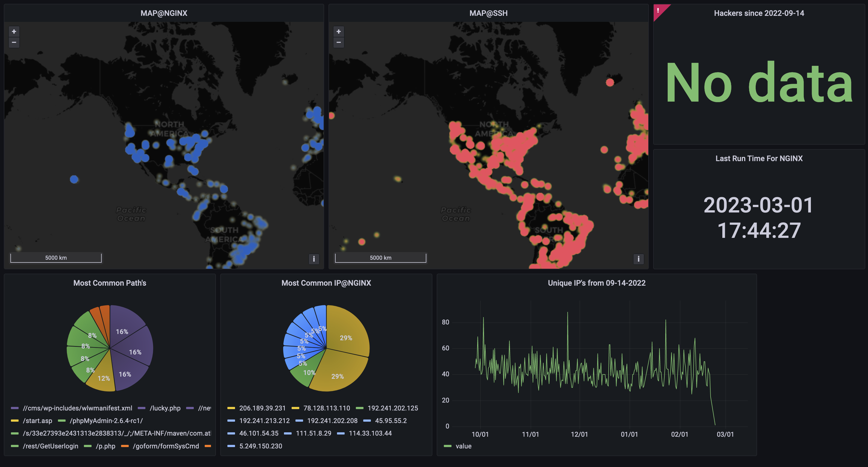This screenshot has height=467, width=868.
Task: Click the 2023-03-01 17:44:27 timestamp value
Action: coord(759,217)
